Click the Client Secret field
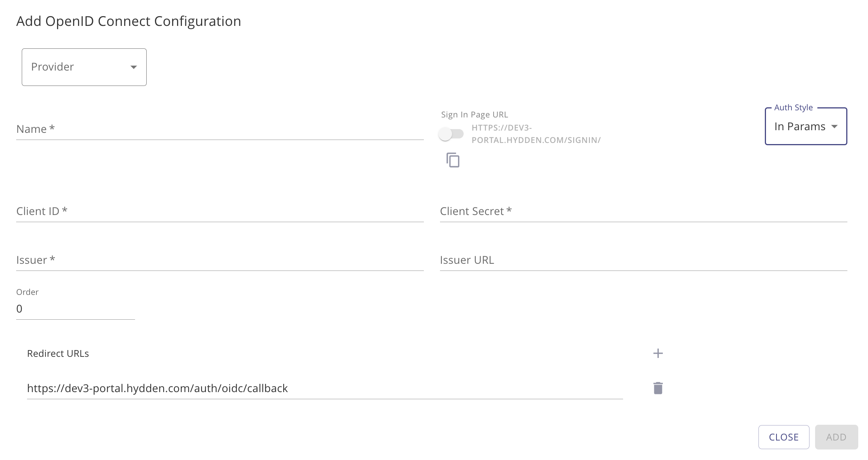The image size is (868, 460). pyautogui.click(x=643, y=211)
